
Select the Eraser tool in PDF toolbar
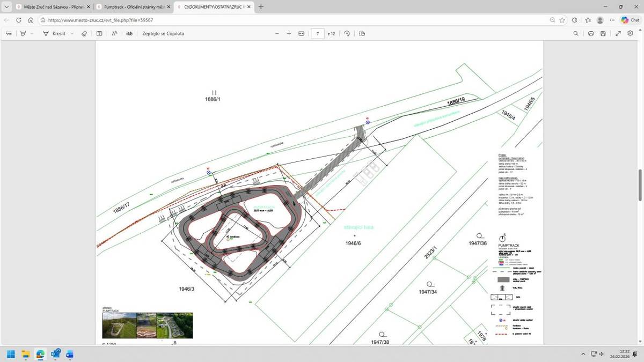pos(84,33)
